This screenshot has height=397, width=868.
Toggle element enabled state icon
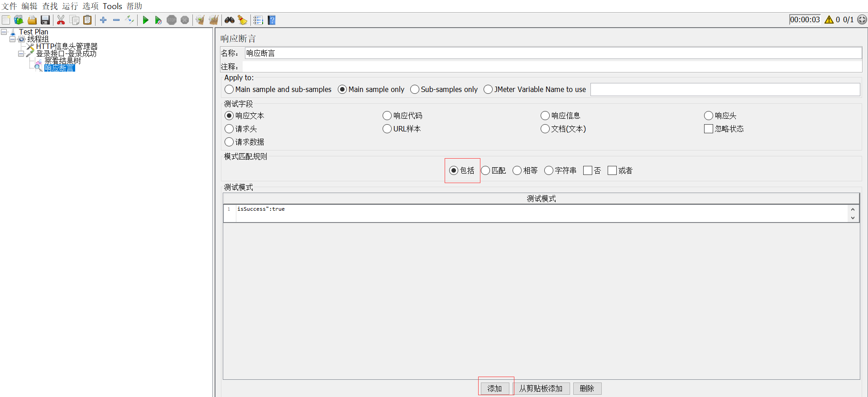129,20
